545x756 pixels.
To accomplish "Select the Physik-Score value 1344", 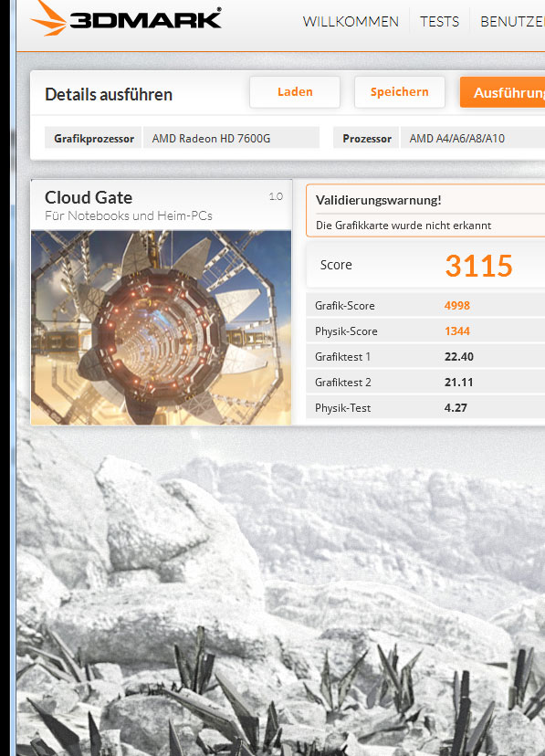I will pos(456,331).
